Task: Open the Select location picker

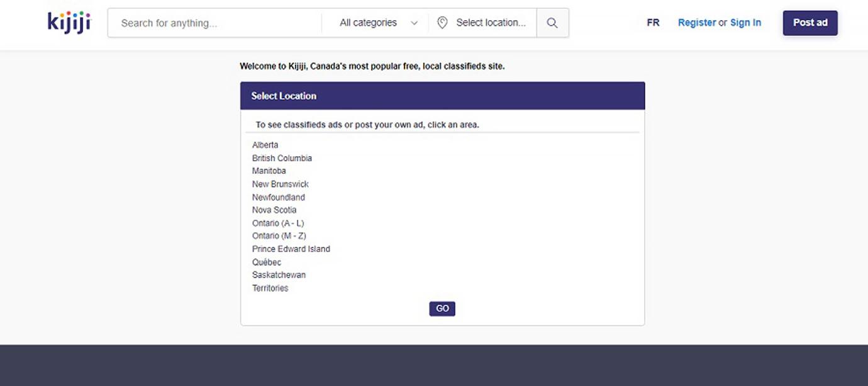Action: pyautogui.click(x=483, y=23)
